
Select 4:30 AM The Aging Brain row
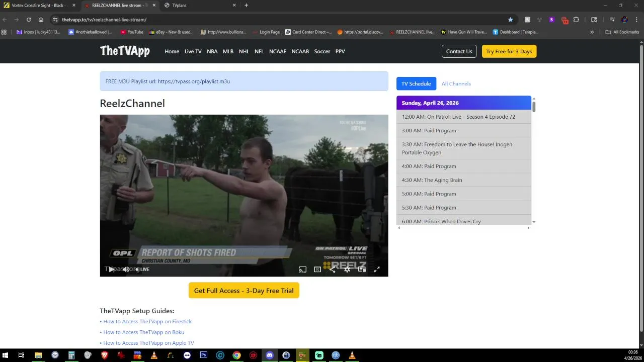click(x=464, y=180)
